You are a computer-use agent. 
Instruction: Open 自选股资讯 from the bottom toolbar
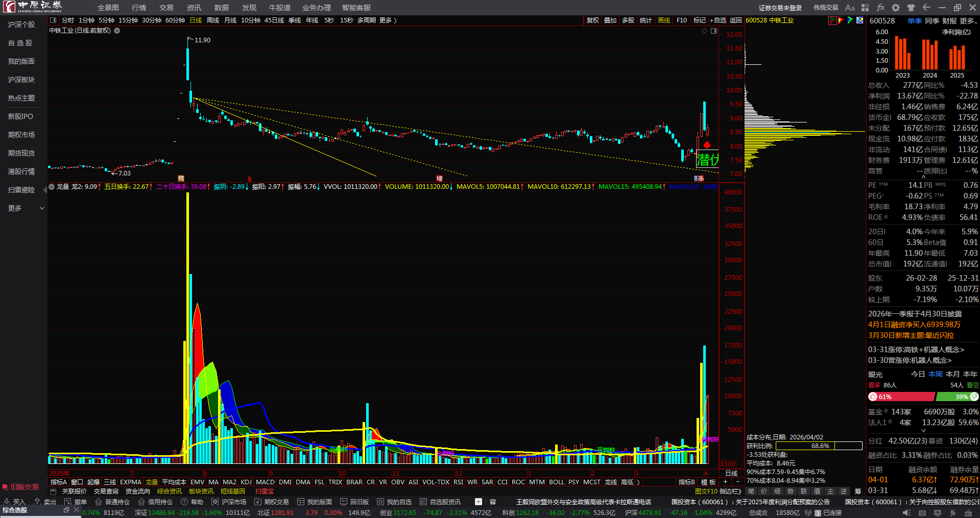[440, 502]
